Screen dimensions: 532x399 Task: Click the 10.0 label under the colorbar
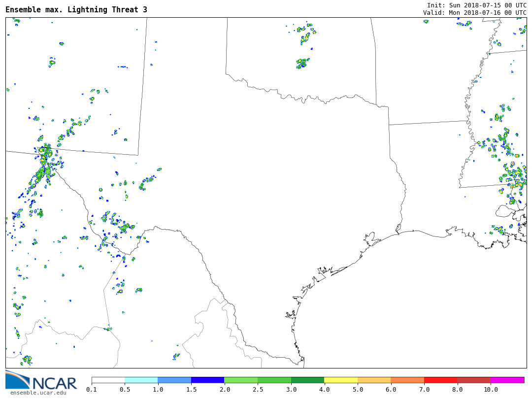491,390
